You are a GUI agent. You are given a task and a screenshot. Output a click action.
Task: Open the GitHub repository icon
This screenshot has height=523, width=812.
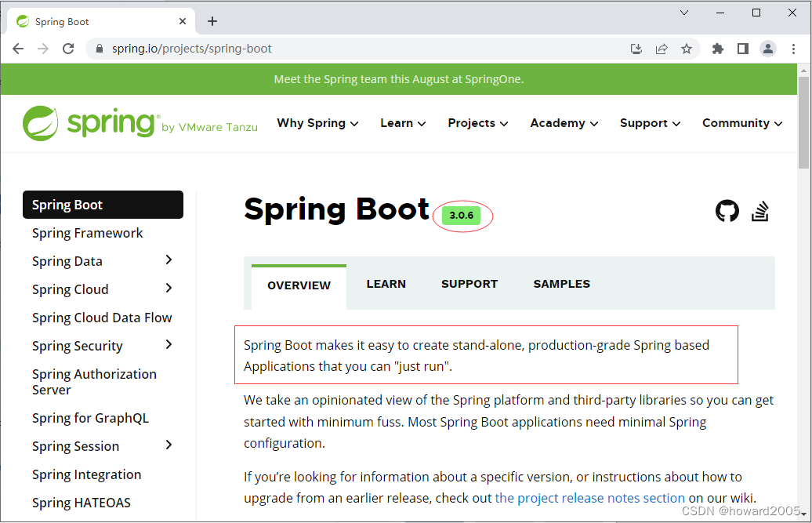pyautogui.click(x=727, y=211)
